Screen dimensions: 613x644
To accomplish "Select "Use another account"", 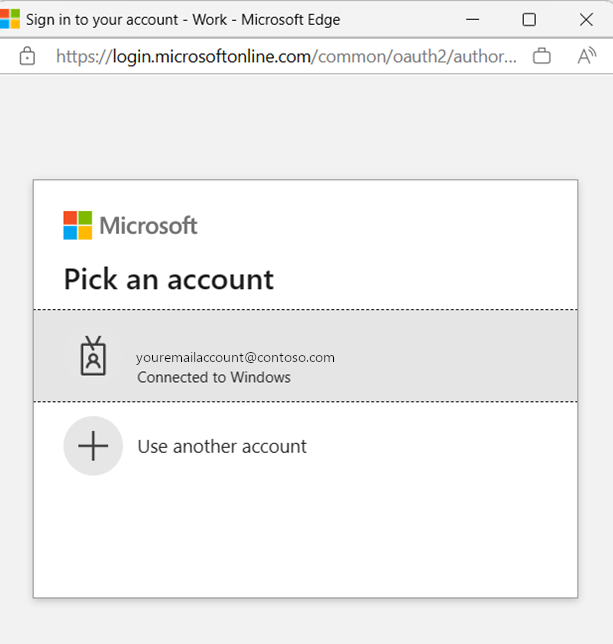I will click(x=221, y=446).
